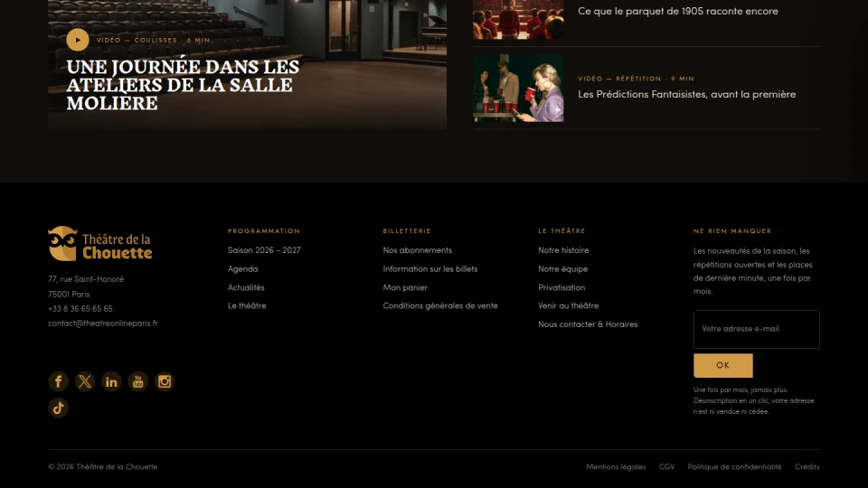Open the theatre's Facebook page icon
The image size is (868, 488).
click(x=58, y=381)
